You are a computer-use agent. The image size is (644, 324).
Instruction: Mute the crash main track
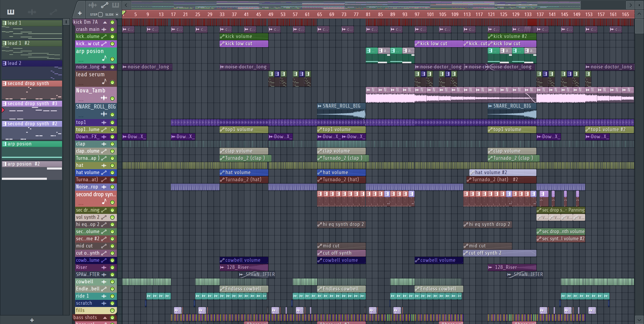point(112,29)
